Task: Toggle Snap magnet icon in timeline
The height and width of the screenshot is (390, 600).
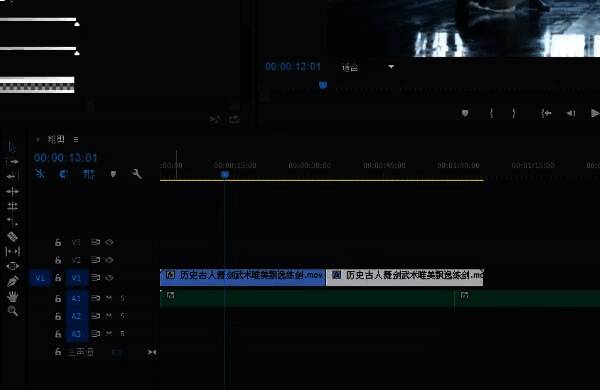Action: coord(64,174)
